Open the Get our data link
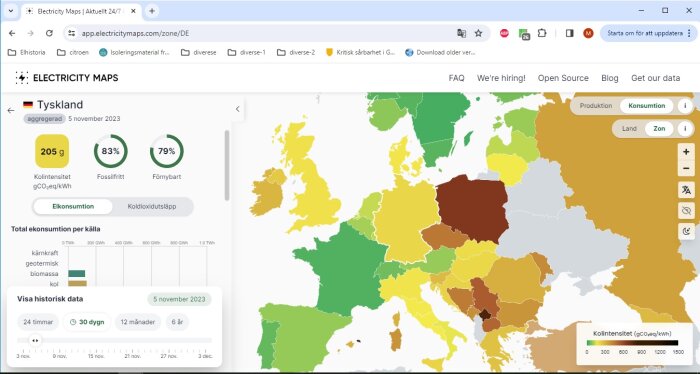This screenshot has width=700, height=374. click(x=655, y=78)
